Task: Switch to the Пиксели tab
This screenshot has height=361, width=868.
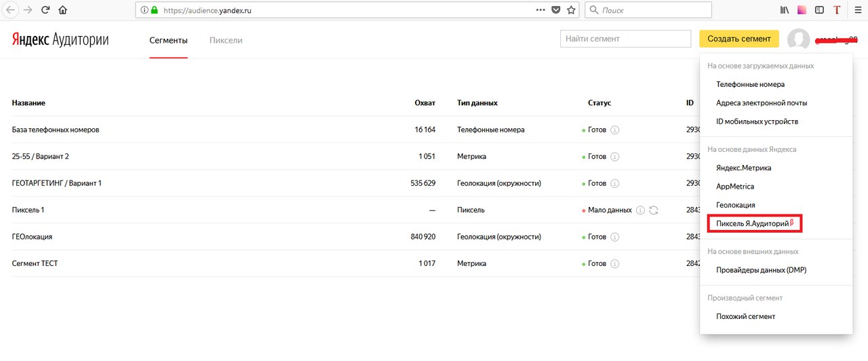Action: (x=226, y=40)
